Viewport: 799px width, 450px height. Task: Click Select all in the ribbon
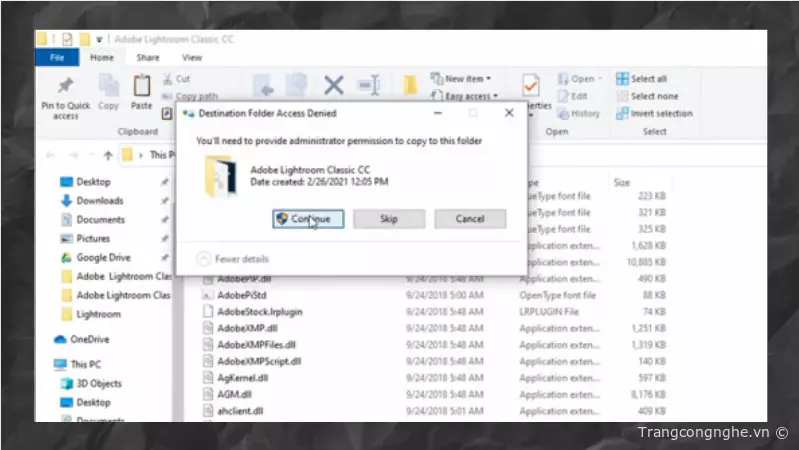tap(647, 79)
